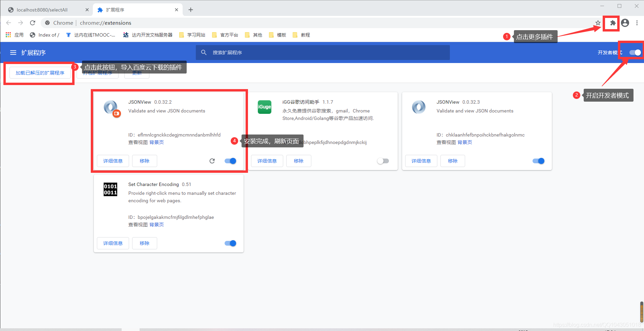
Task: Expand the 官方平台 bookmark folder
Action: (x=225, y=35)
